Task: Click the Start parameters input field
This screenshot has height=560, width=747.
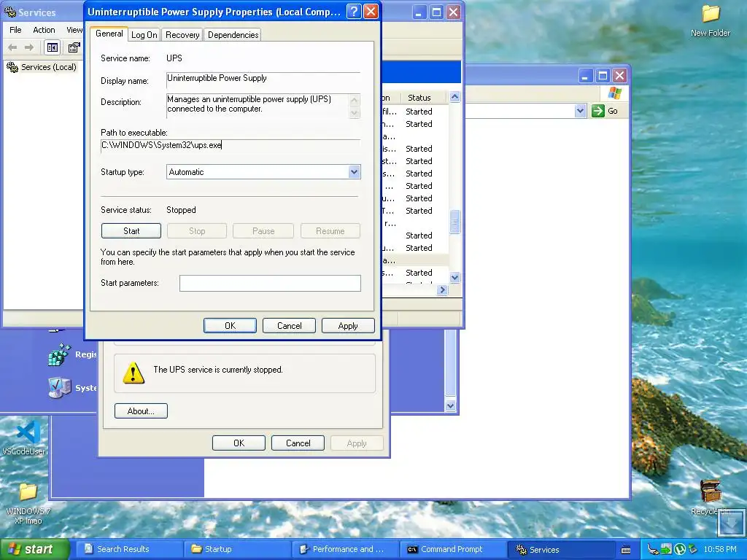Action: pyautogui.click(x=270, y=283)
